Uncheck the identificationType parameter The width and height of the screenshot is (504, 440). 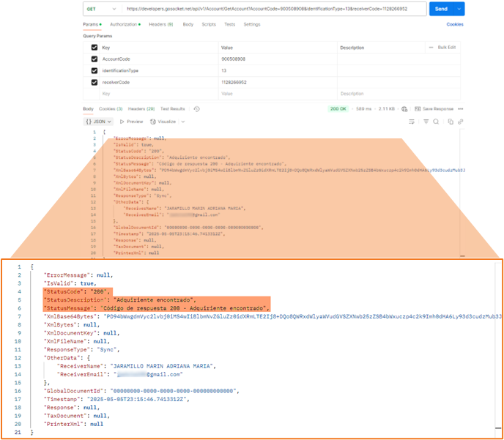[x=94, y=71]
